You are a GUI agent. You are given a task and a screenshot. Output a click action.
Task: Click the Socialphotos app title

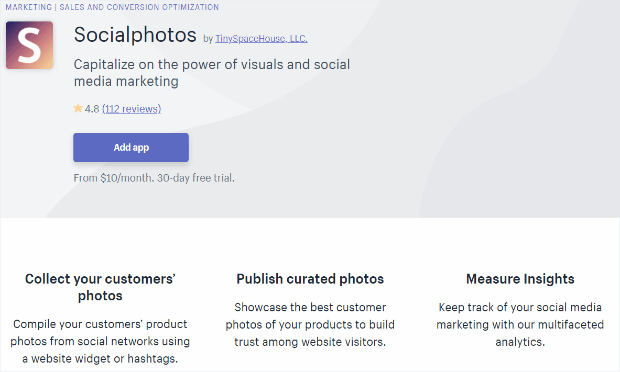[135, 35]
